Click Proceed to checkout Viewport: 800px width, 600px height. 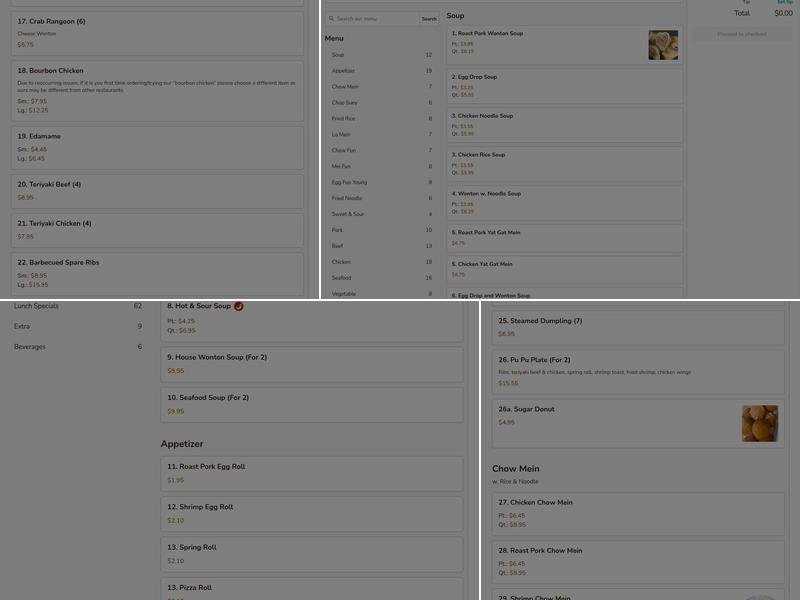[741, 34]
